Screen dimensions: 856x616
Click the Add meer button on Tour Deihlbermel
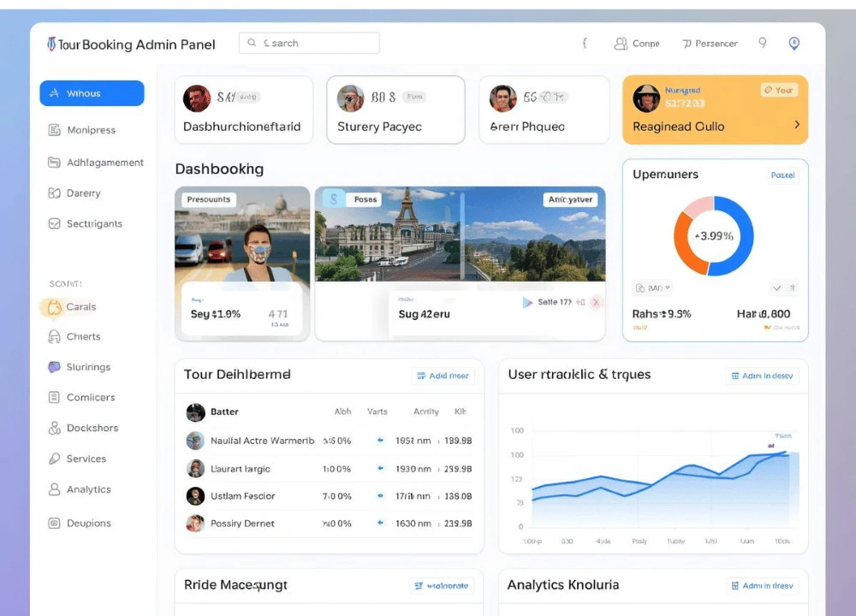pos(443,376)
